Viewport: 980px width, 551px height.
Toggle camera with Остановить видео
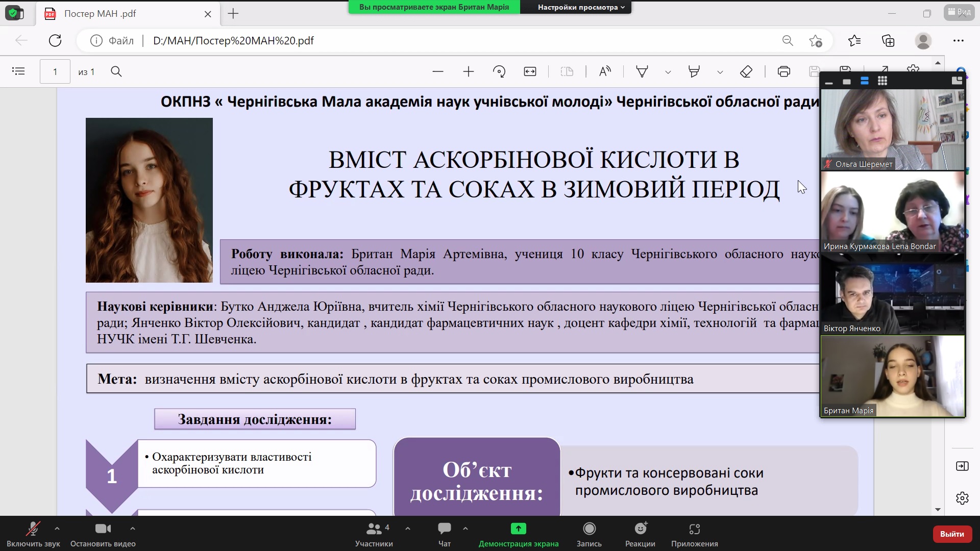point(103,534)
